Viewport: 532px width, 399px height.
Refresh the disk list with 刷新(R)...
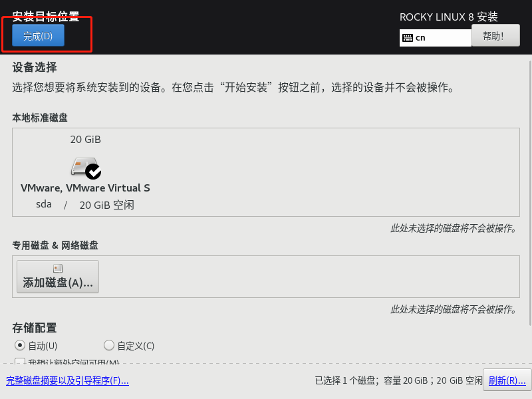click(507, 380)
